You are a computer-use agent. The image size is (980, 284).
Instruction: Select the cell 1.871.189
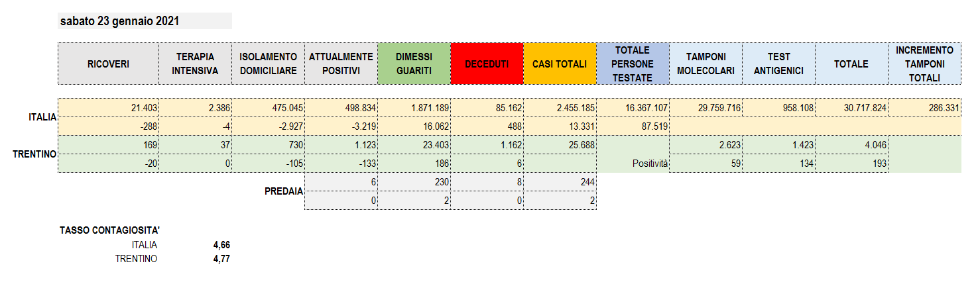tap(414, 107)
